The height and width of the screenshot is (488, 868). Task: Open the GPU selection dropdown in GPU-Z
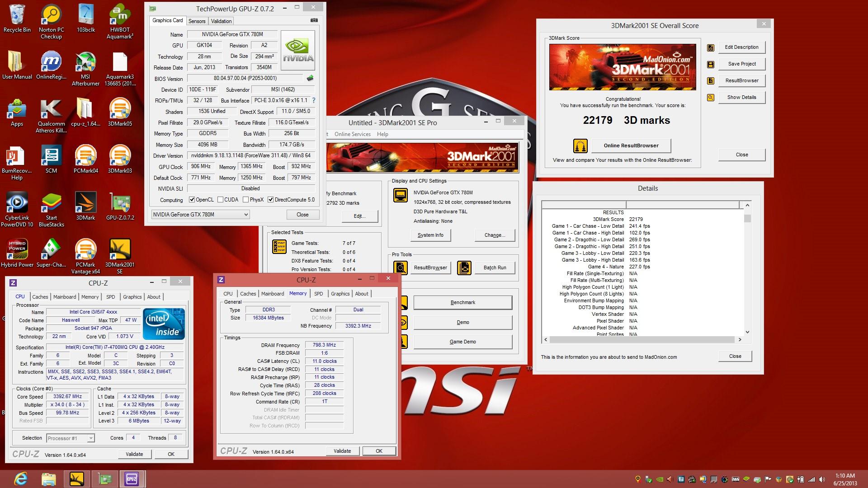click(200, 215)
